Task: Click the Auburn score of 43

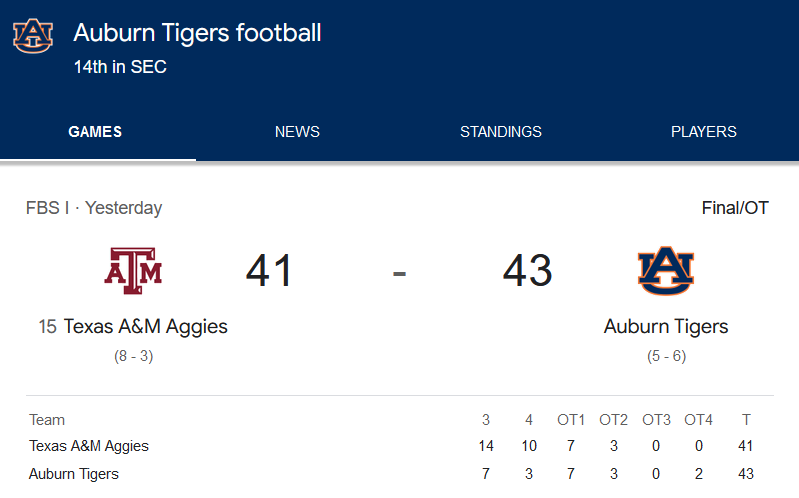Action: 527,271
